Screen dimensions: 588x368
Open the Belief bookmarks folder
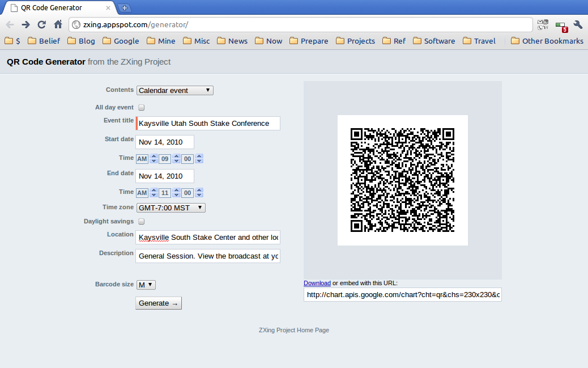coord(44,41)
